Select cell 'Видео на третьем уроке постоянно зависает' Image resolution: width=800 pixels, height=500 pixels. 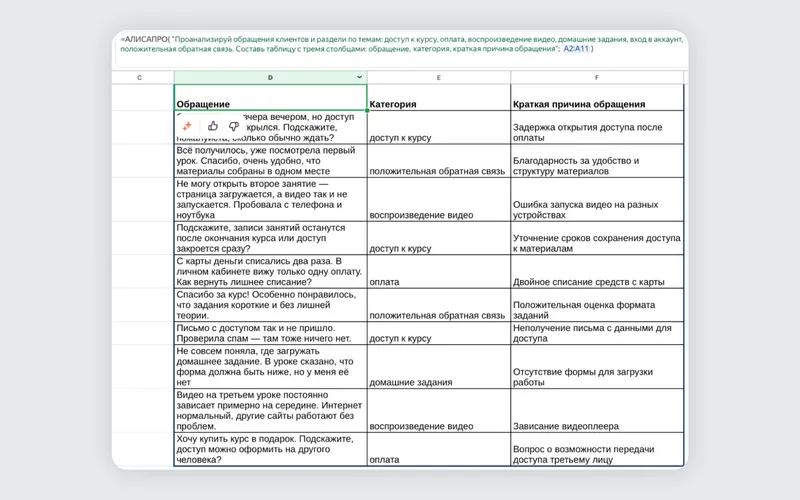point(270,411)
